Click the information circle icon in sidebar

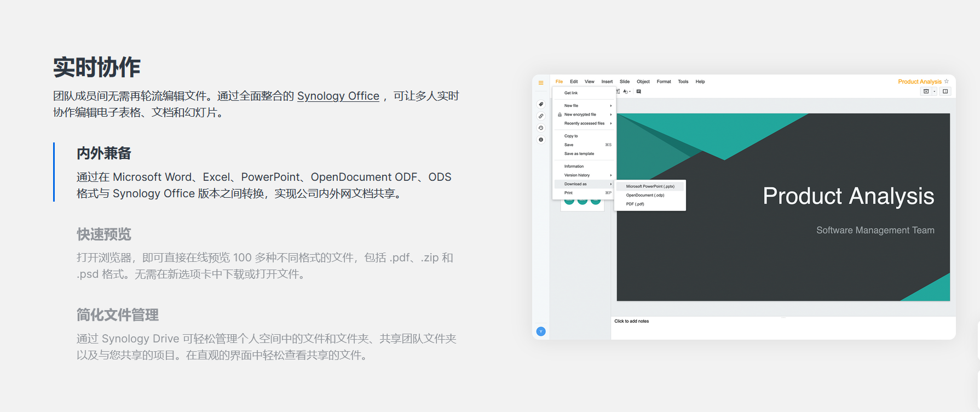(x=541, y=140)
